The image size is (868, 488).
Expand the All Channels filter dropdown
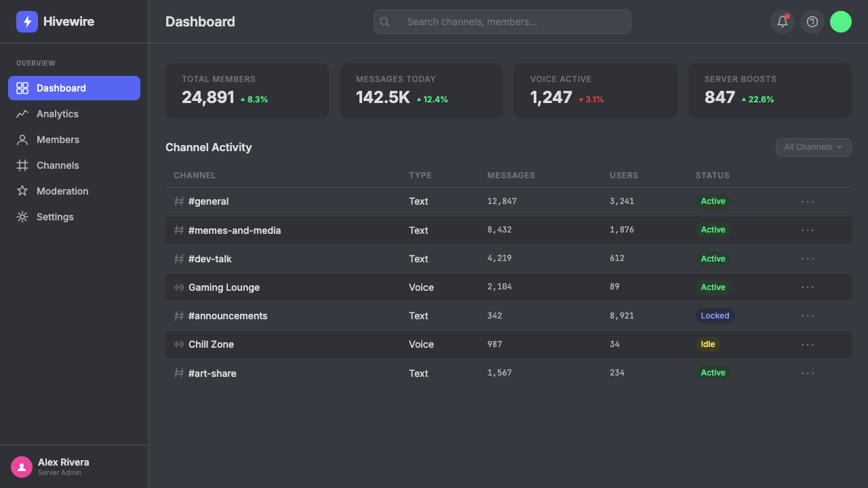[x=813, y=147]
